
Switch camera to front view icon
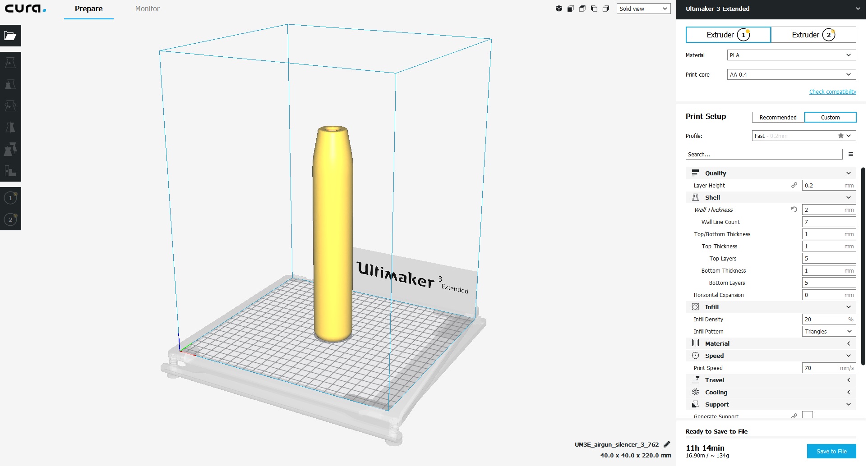[x=571, y=9]
